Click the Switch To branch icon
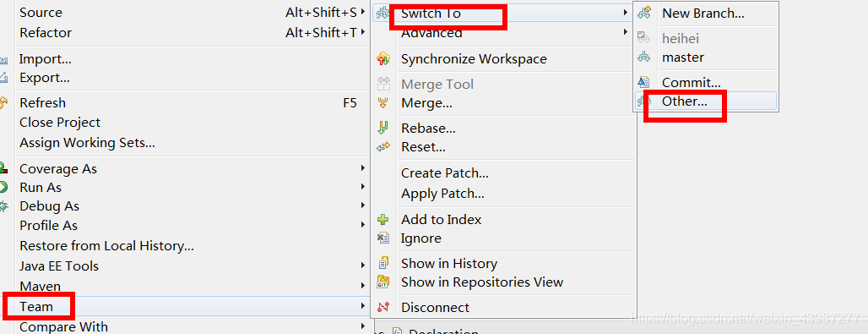Viewport: 868px width, 334px height. [x=382, y=13]
